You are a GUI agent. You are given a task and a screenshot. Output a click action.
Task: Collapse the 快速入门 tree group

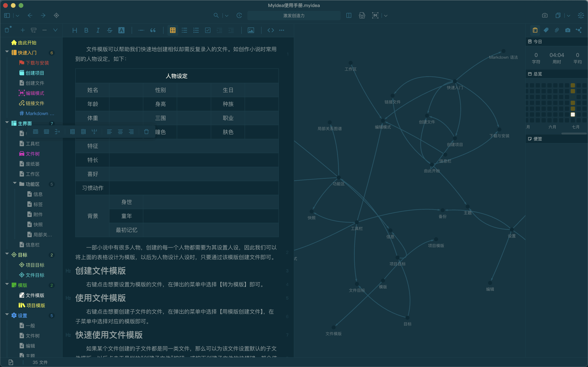coord(7,52)
